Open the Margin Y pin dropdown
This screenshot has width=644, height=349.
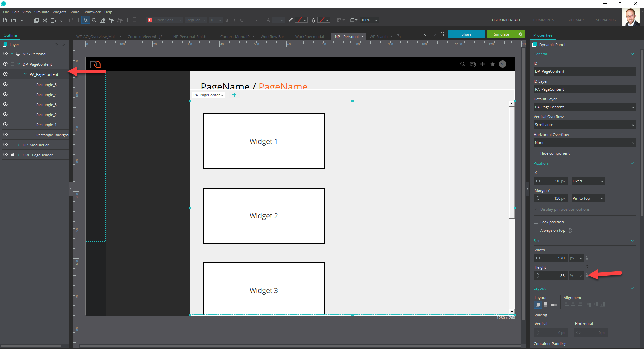[x=588, y=198]
